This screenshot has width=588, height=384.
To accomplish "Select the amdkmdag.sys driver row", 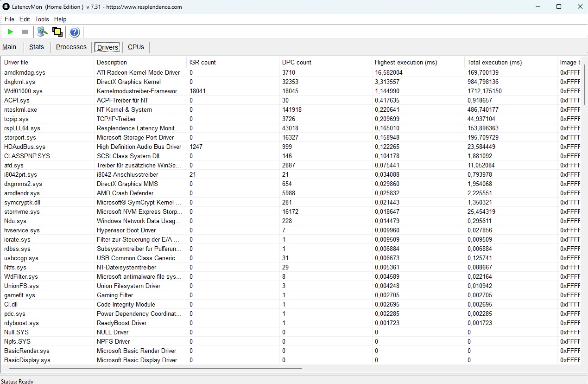I will pyautogui.click(x=25, y=72).
